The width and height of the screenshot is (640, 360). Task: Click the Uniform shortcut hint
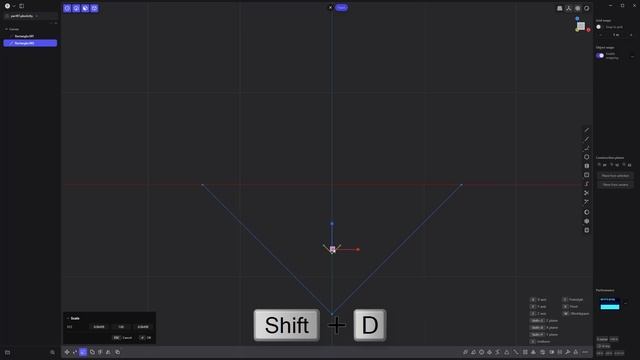click(x=541, y=342)
